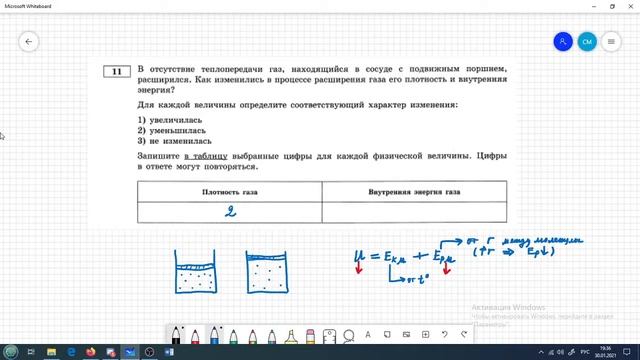The image size is (640, 360).
Task: Open the OBS Studio taskbar icon
Action: coord(149,352)
